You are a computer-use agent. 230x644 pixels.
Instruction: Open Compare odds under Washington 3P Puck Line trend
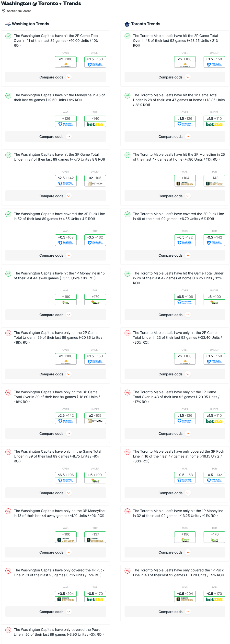(55, 255)
